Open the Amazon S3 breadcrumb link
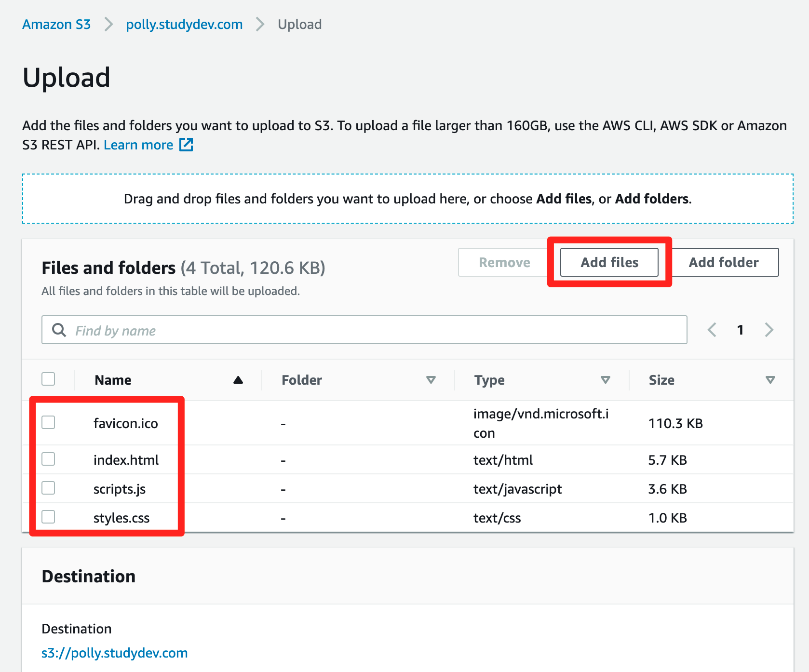 [x=56, y=24]
